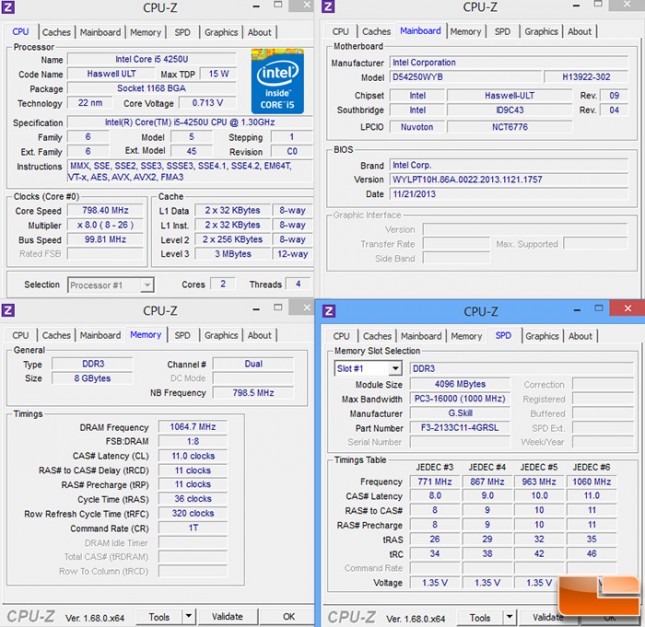Click the Max Bandwidth PC3-16000 value

[459, 399]
